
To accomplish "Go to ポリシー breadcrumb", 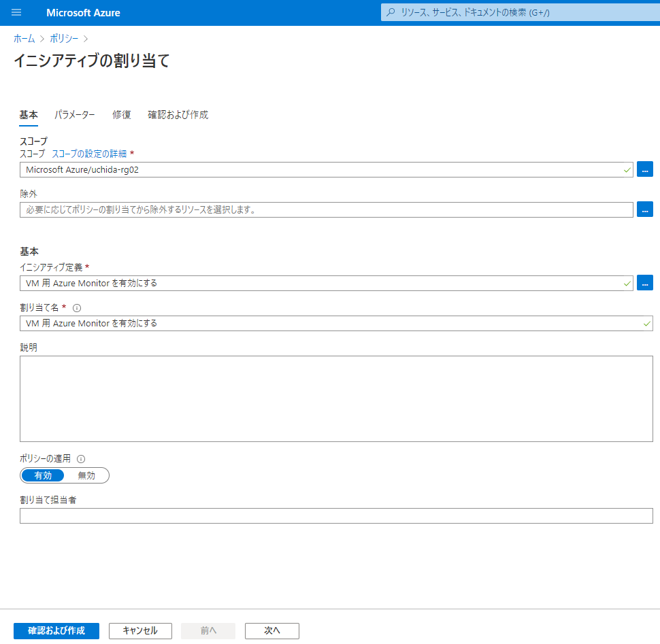I will point(64,39).
